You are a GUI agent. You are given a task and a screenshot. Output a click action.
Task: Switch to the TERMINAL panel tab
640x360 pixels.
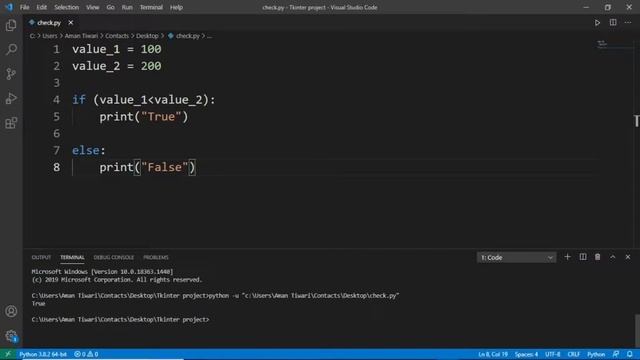72,258
